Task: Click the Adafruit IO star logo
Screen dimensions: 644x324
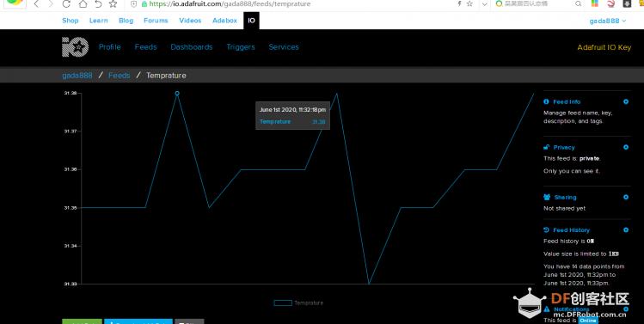Action: pyautogui.click(x=75, y=46)
